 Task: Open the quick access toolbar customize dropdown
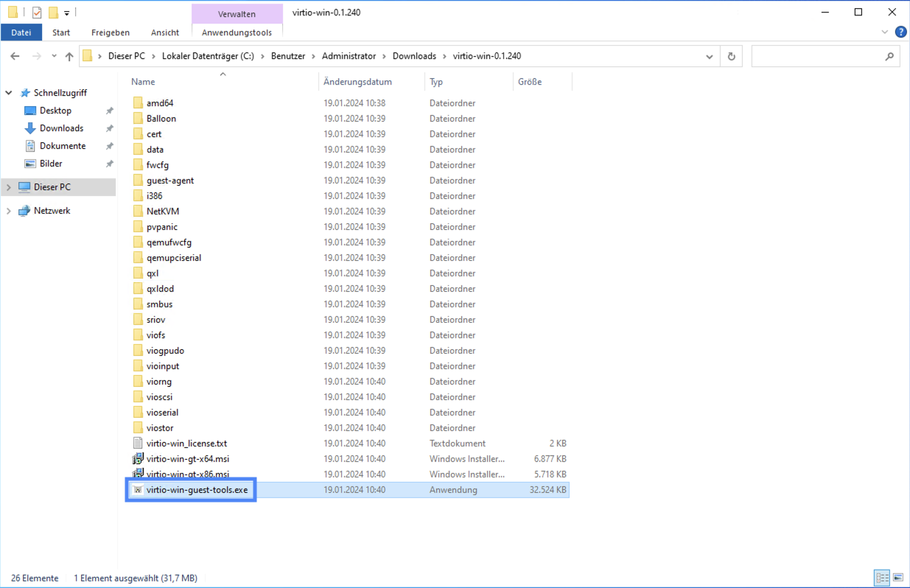[66, 13]
